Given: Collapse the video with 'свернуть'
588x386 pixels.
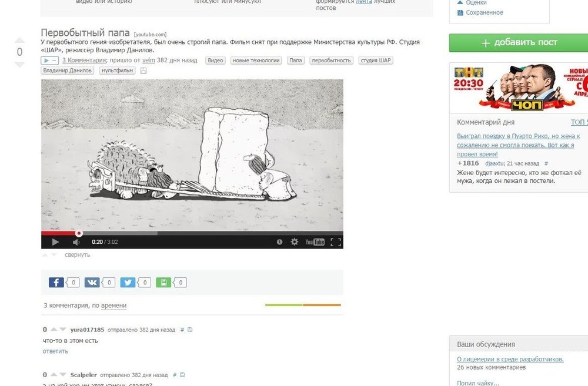Looking at the screenshot, I should click(77, 255).
